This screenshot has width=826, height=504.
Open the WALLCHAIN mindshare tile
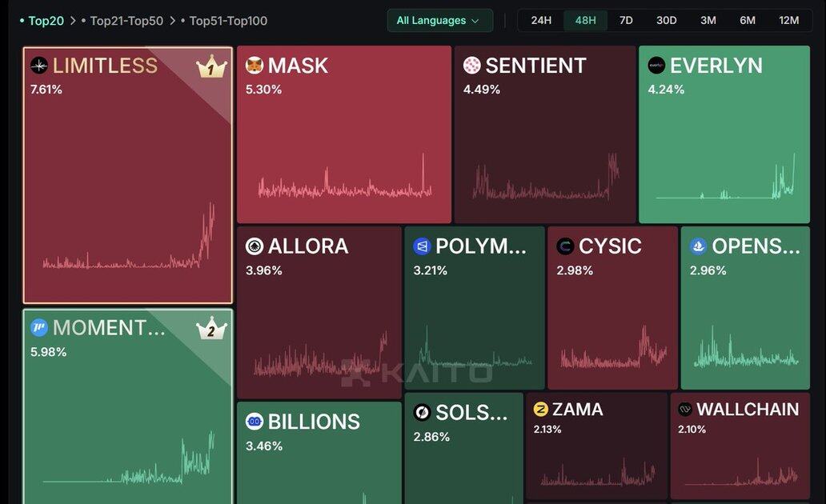[x=740, y=446]
